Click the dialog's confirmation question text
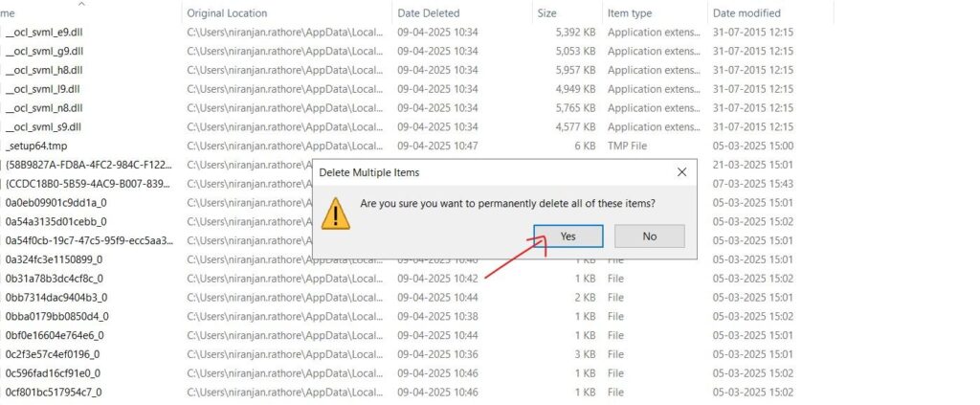Screen dimensions: 980x405 point(508,203)
